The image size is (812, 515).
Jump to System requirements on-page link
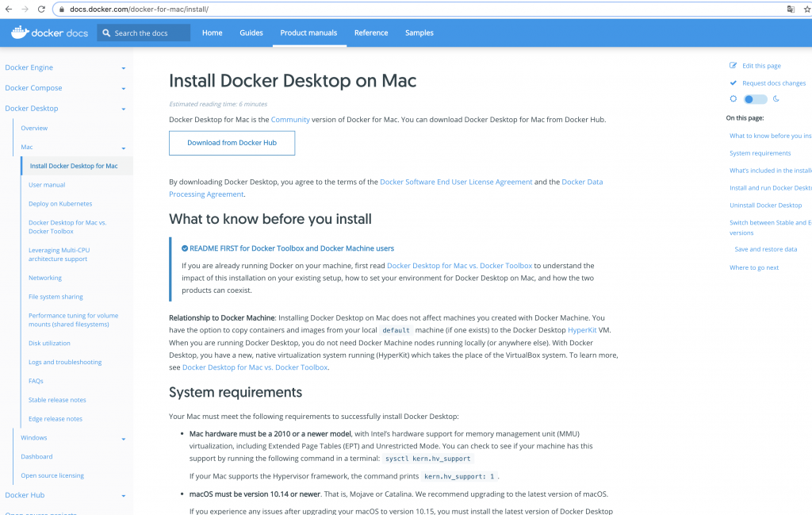click(x=760, y=153)
